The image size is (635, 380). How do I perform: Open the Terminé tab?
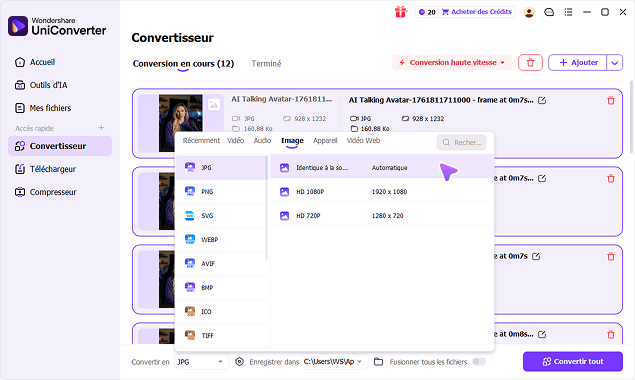click(x=266, y=64)
